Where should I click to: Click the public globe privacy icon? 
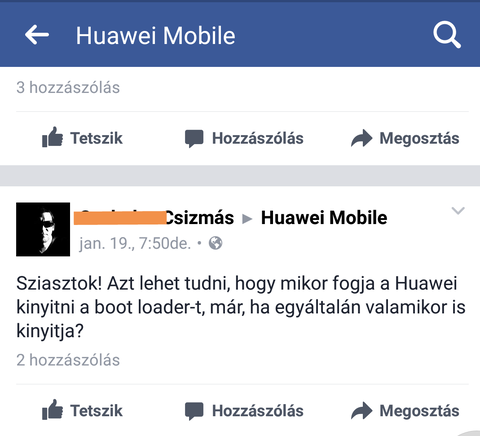tap(216, 243)
